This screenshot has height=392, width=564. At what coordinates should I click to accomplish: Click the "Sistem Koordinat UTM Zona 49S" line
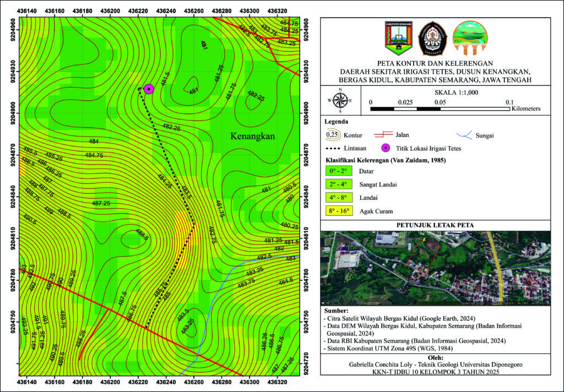pyautogui.click(x=388, y=349)
